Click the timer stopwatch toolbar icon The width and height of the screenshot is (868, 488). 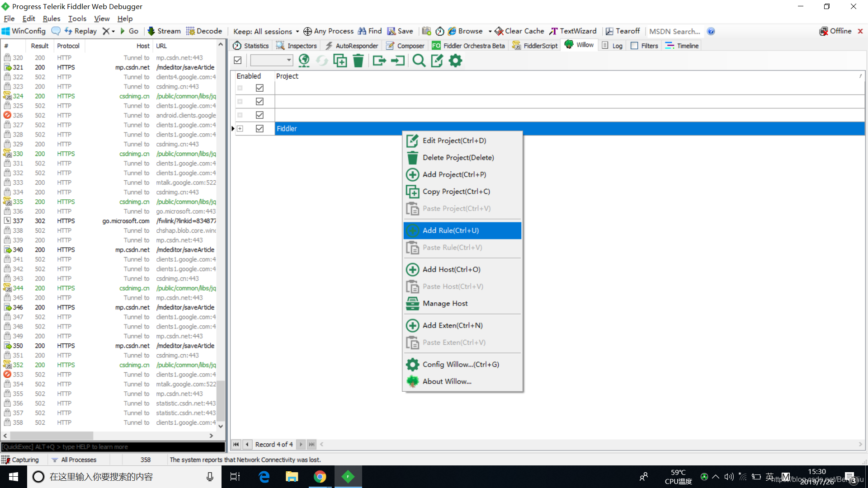440,31
